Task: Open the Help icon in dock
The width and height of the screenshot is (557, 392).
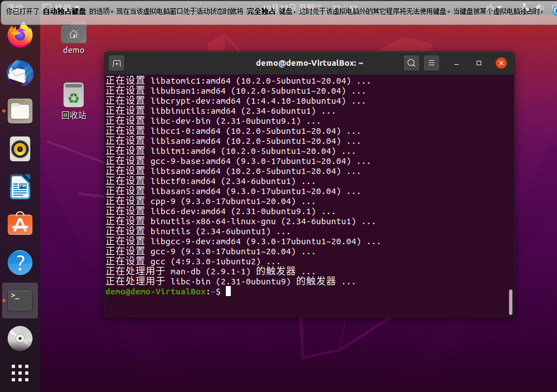Action: [x=20, y=263]
